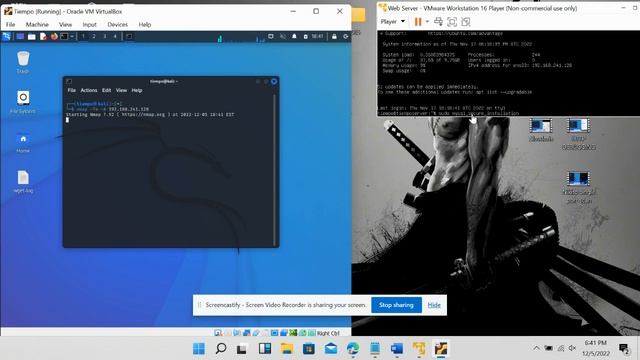Screen dimensions: 640x360
Task: Open the file manager icon in Kali panel
Action: tap(32, 37)
